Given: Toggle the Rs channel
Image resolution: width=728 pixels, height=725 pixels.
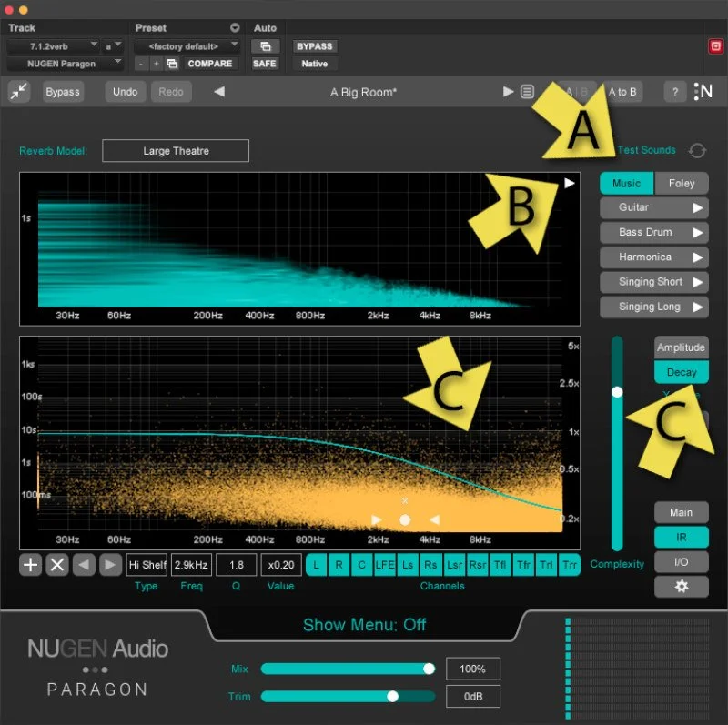Looking at the screenshot, I should 430,565.
